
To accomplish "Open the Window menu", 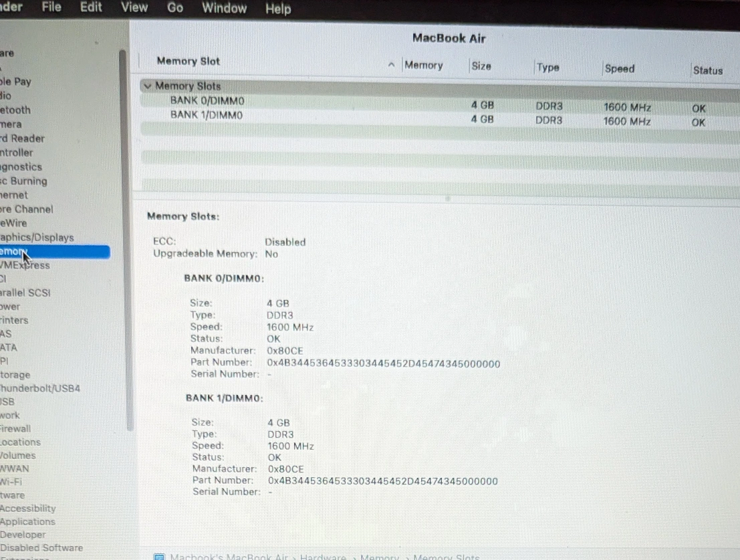I will (224, 8).
